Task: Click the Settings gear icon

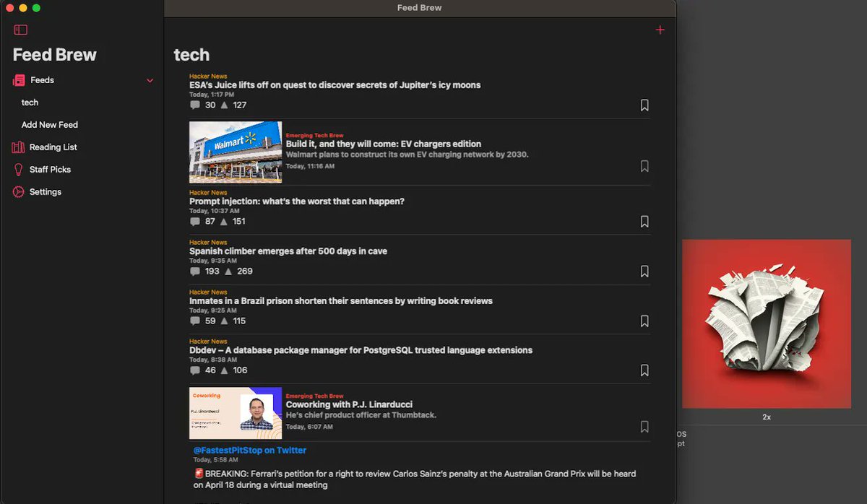Action: tap(18, 192)
